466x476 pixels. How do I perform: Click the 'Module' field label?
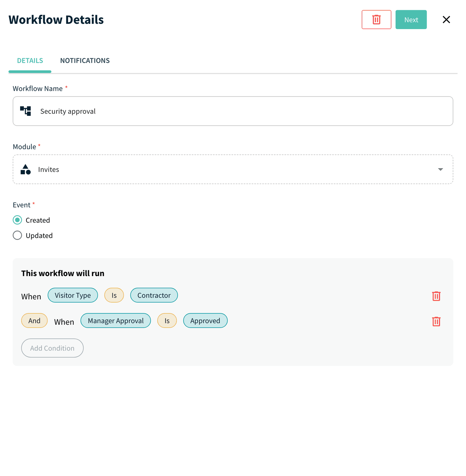tap(24, 147)
